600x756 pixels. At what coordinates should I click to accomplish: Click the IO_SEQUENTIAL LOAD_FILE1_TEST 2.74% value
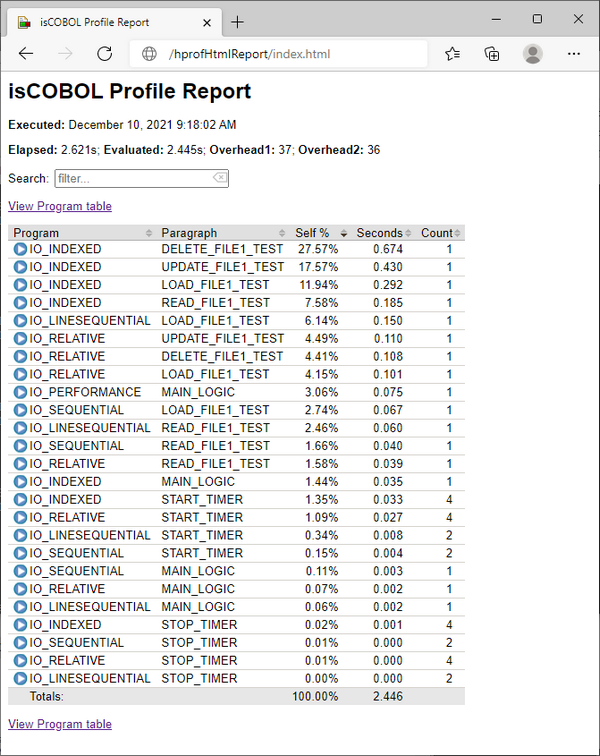pyautogui.click(x=322, y=410)
